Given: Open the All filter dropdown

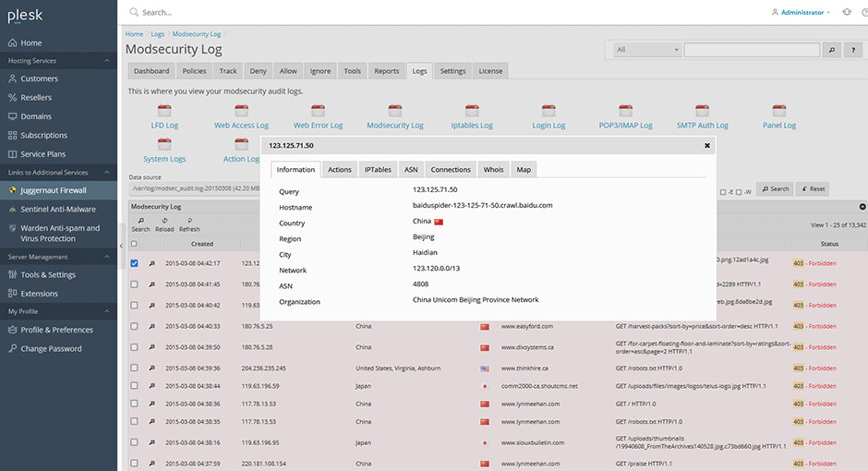Looking at the screenshot, I should tap(646, 50).
